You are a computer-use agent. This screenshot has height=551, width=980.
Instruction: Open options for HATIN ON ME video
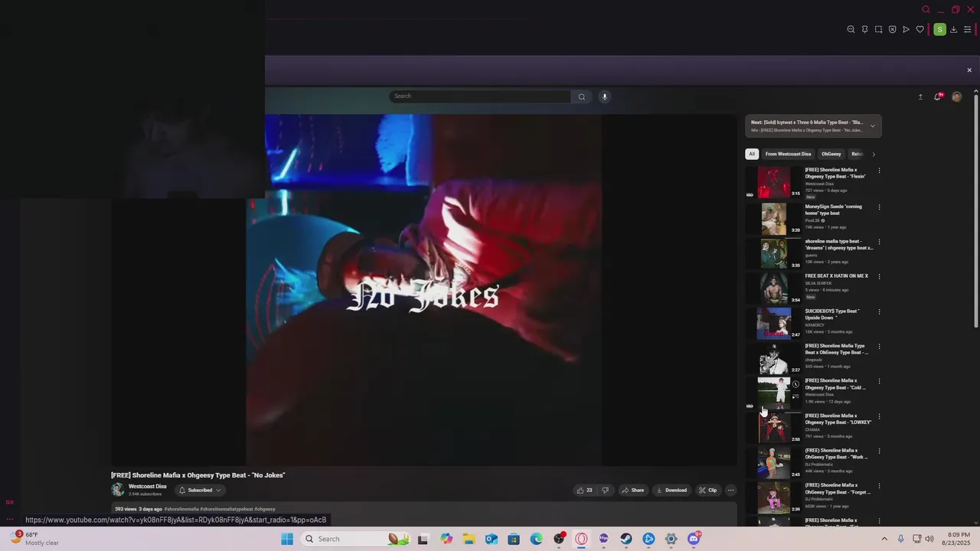click(x=879, y=276)
